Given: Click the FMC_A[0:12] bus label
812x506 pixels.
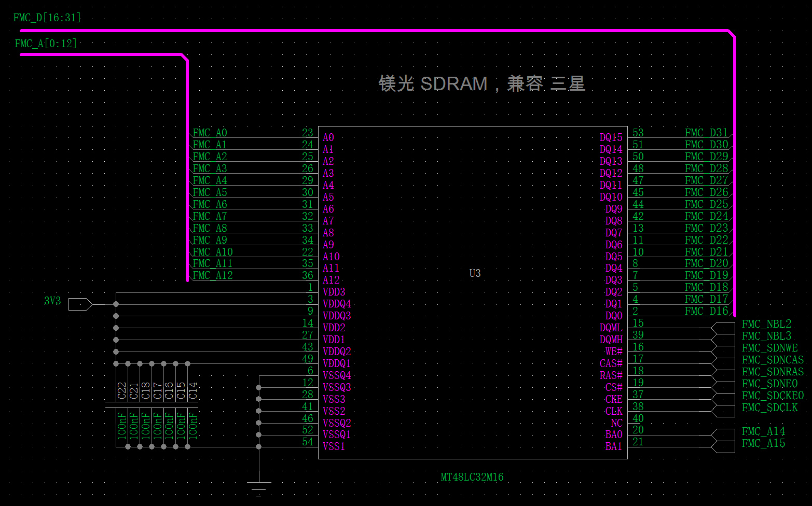Looking at the screenshot, I should pos(46,44).
